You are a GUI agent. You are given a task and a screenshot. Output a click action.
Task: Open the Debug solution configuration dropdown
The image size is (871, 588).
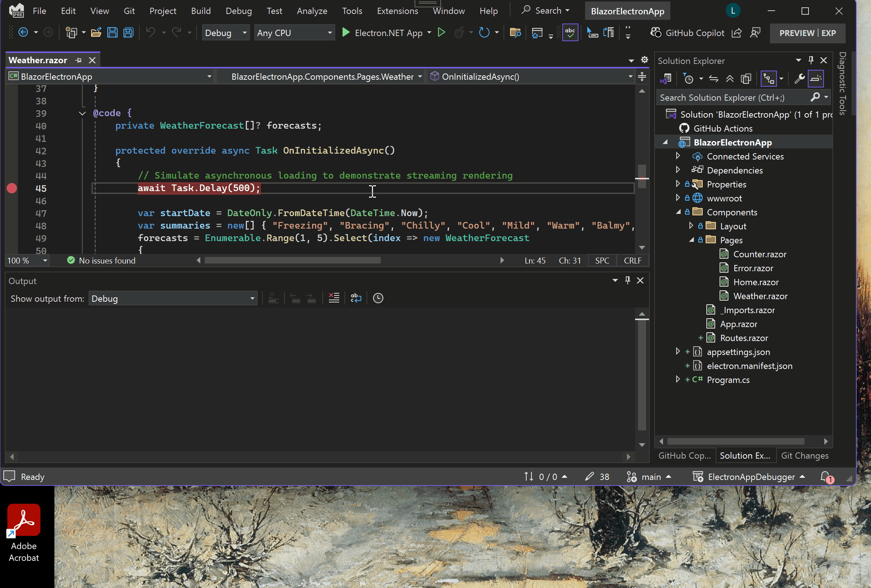226,33
